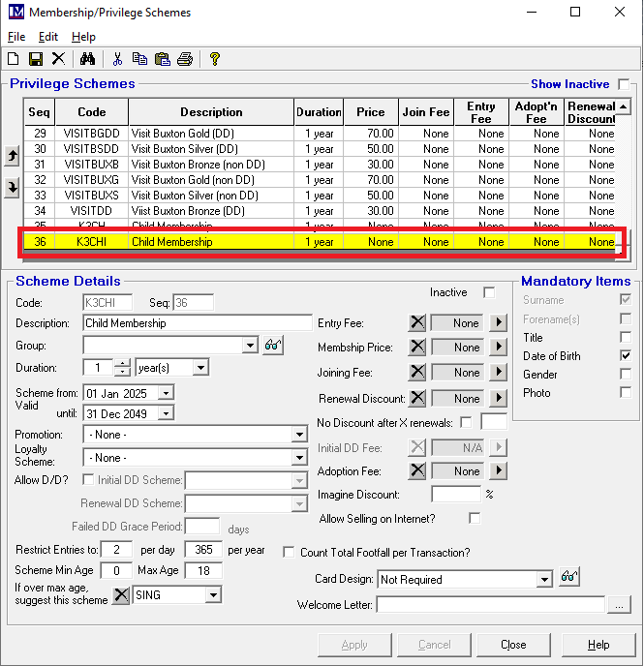Open the until date picker dropdown
The width and height of the screenshot is (644, 666).
tap(166, 412)
